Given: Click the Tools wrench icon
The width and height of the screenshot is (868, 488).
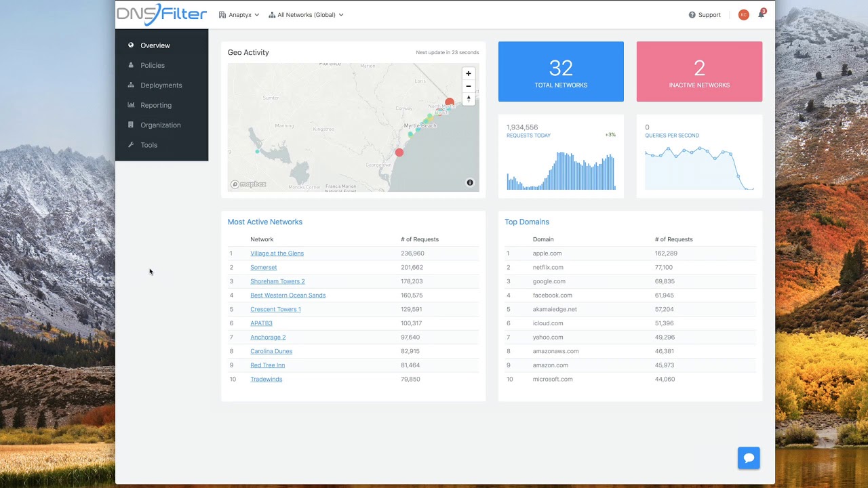Looking at the screenshot, I should pyautogui.click(x=131, y=145).
